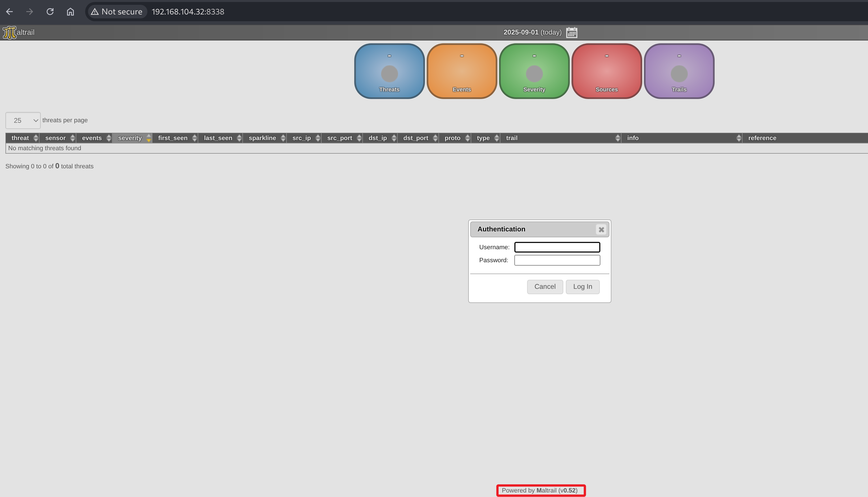
Task: Select the red Sources tile
Action: pyautogui.click(x=606, y=71)
